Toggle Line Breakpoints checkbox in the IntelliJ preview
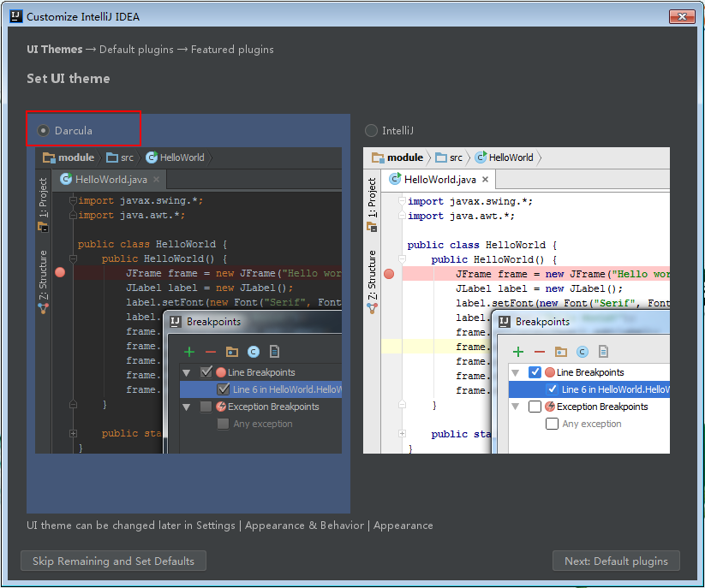Screen dimensions: 705x588 click(535, 372)
